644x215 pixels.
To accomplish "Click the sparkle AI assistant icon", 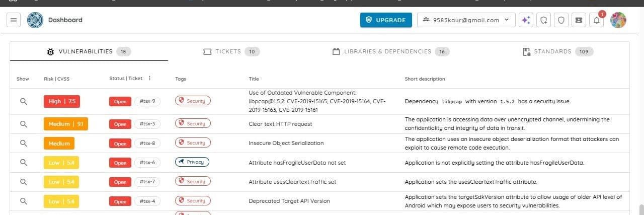I will 525,20.
